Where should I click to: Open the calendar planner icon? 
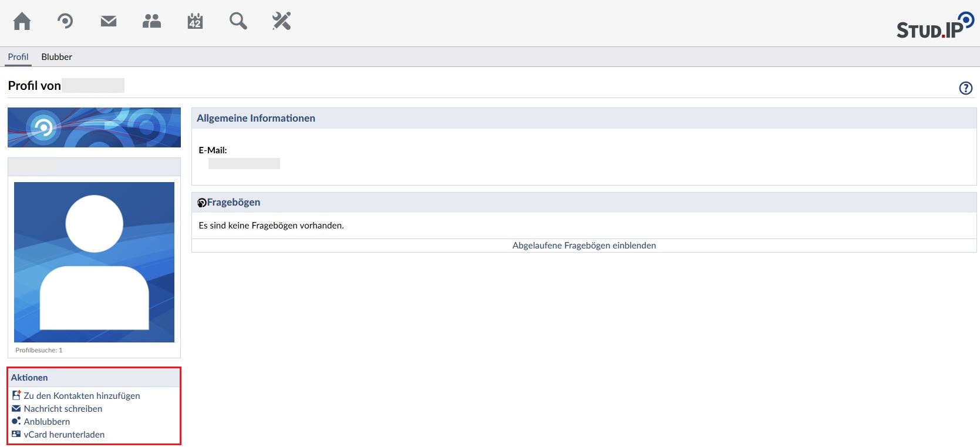tap(195, 22)
